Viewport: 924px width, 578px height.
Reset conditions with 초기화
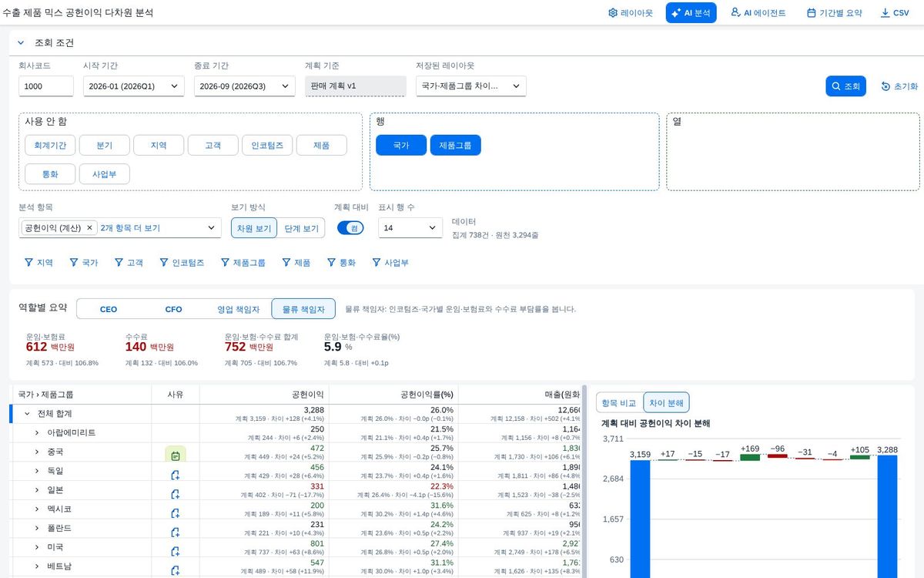899,86
